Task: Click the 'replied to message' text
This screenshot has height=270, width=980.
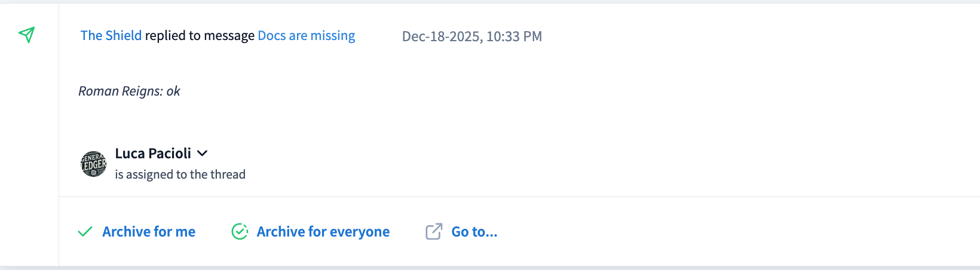Action: 200,36
